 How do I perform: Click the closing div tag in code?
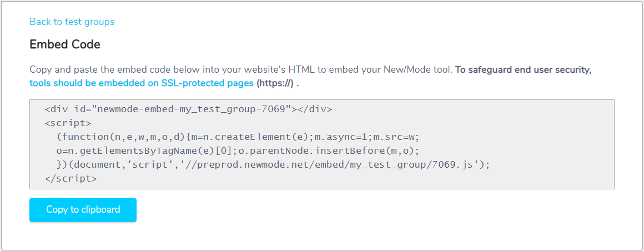point(315,109)
